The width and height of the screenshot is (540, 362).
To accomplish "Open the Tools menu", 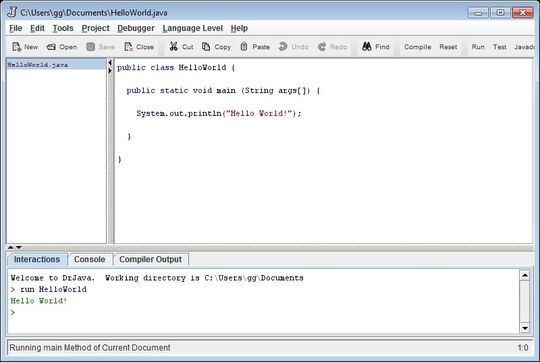I will click(63, 28).
